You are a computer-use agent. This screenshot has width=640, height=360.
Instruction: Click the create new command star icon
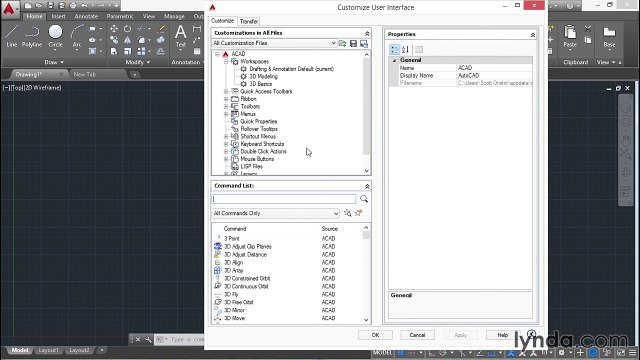point(358,213)
